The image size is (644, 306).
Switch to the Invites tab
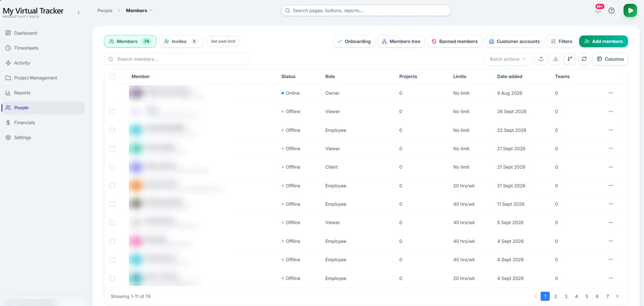181,41
